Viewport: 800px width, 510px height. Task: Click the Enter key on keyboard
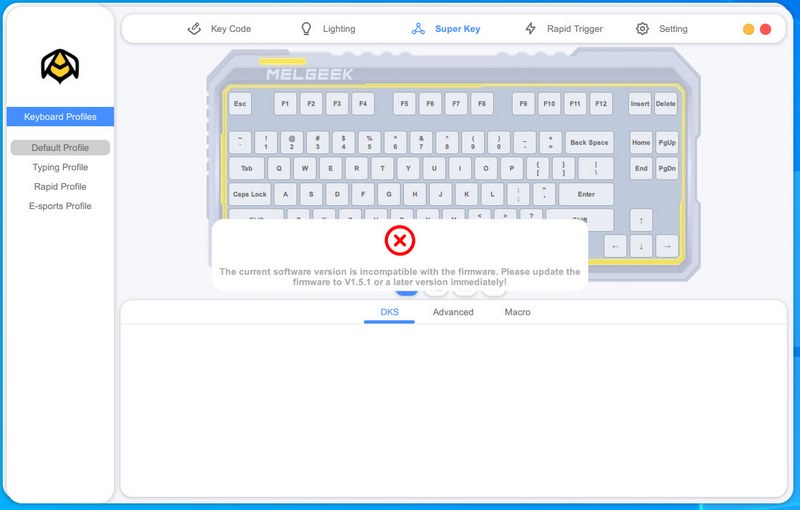pos(586,194)
